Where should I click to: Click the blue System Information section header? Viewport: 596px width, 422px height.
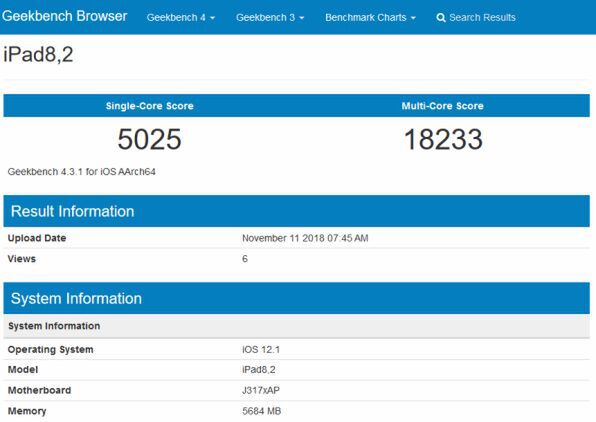coord(296,298)
